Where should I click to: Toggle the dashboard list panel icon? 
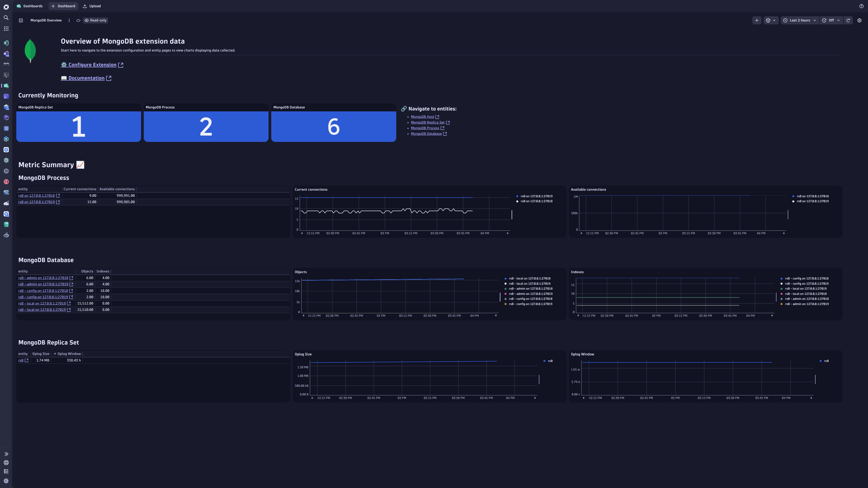pos(21,20)
